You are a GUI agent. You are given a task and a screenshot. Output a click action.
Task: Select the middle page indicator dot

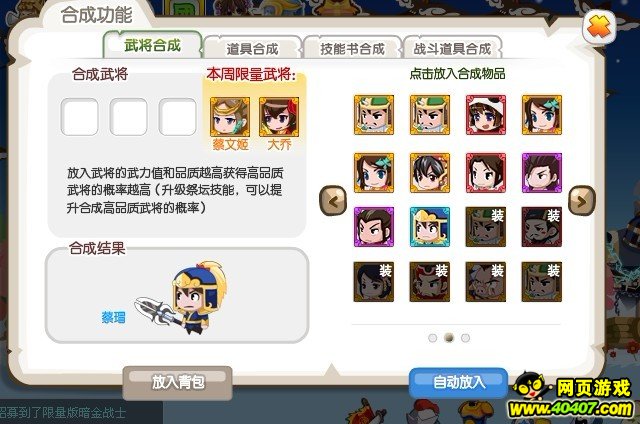click(449, 338)
